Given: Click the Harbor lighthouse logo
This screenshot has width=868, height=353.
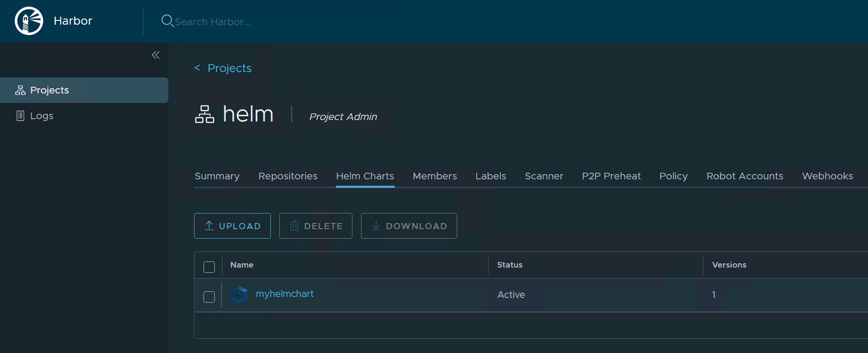Looking at the screenshot, I should click(29, 21).
